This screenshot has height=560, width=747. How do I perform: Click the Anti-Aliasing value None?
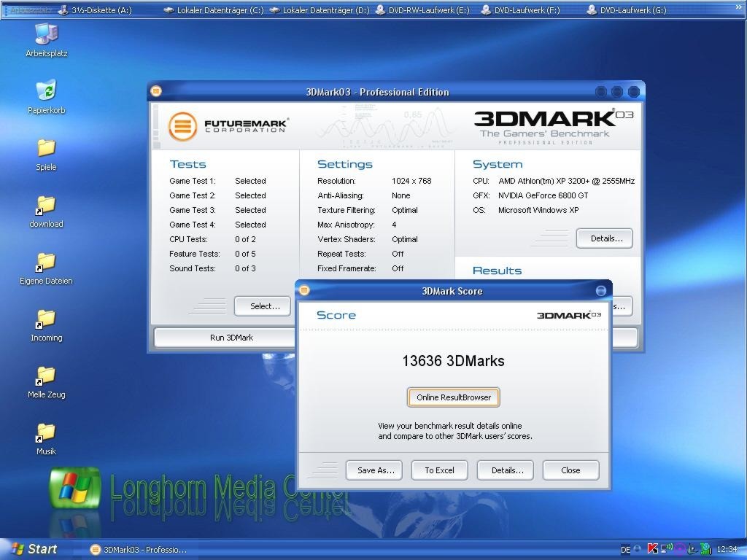[x=401, y=195]
